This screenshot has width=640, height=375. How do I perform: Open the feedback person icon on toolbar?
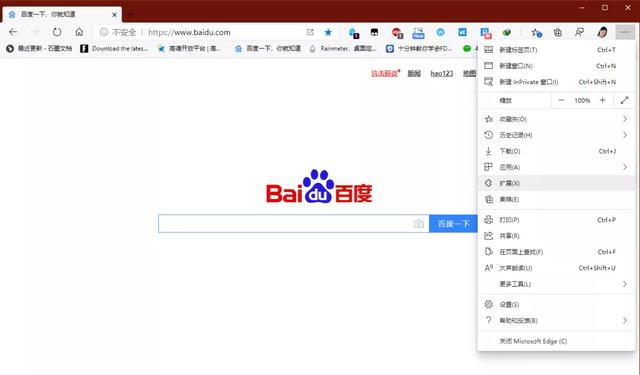tap(579, 32)
